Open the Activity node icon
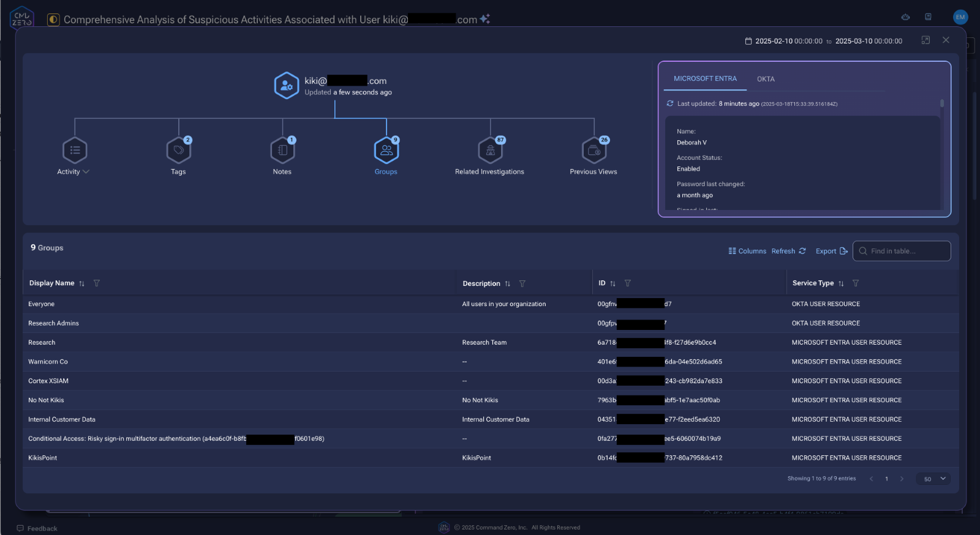The image size is (980, 535). 75,150
